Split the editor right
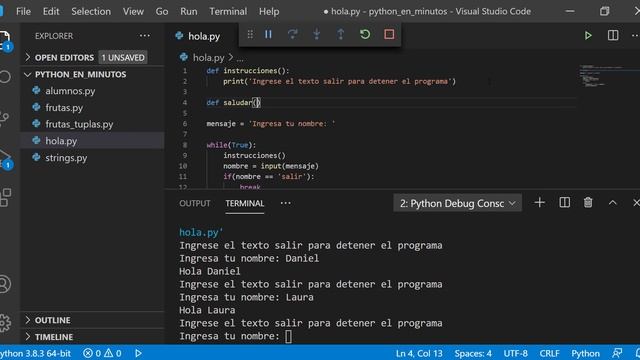This screenshot has width=640, height=360. click(613, 36)
